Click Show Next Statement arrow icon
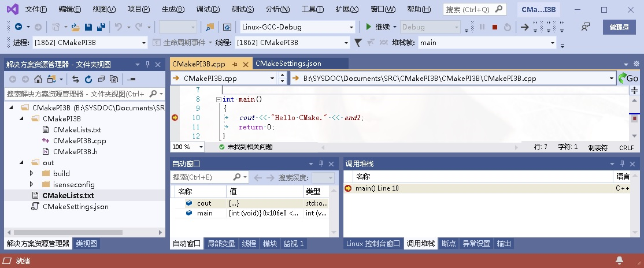This screenshot has height=268, width=644. point(524,27)
